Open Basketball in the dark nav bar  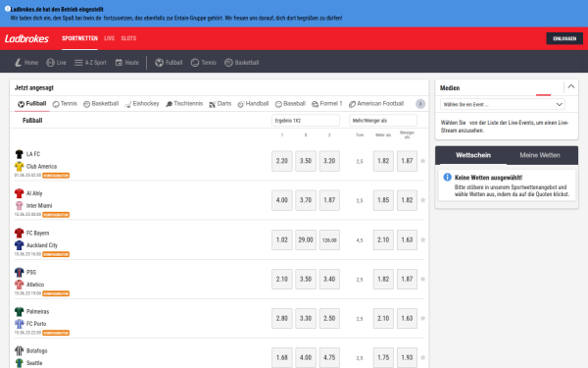242,63
